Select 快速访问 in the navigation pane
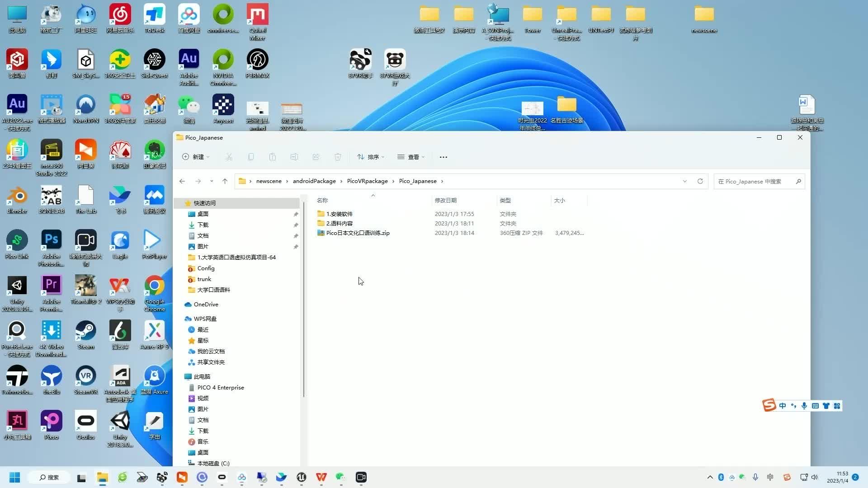The image size is (868, 488). coord(204,203)
